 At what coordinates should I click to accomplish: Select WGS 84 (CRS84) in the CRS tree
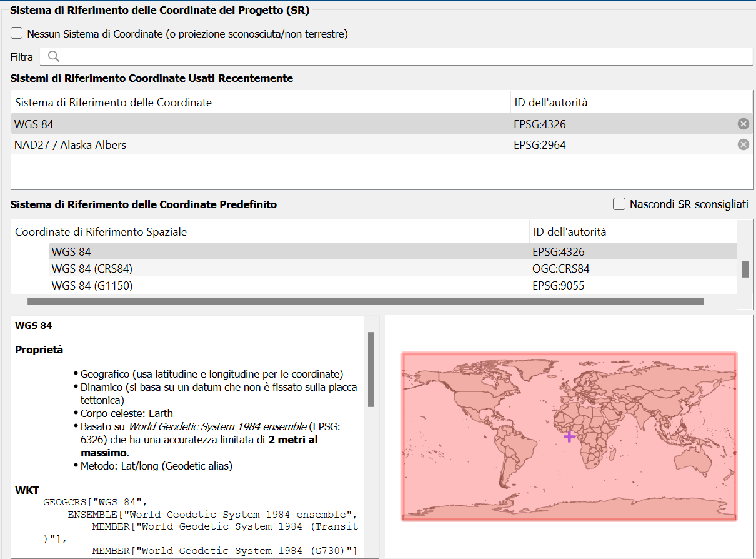[x=392, y=268]
